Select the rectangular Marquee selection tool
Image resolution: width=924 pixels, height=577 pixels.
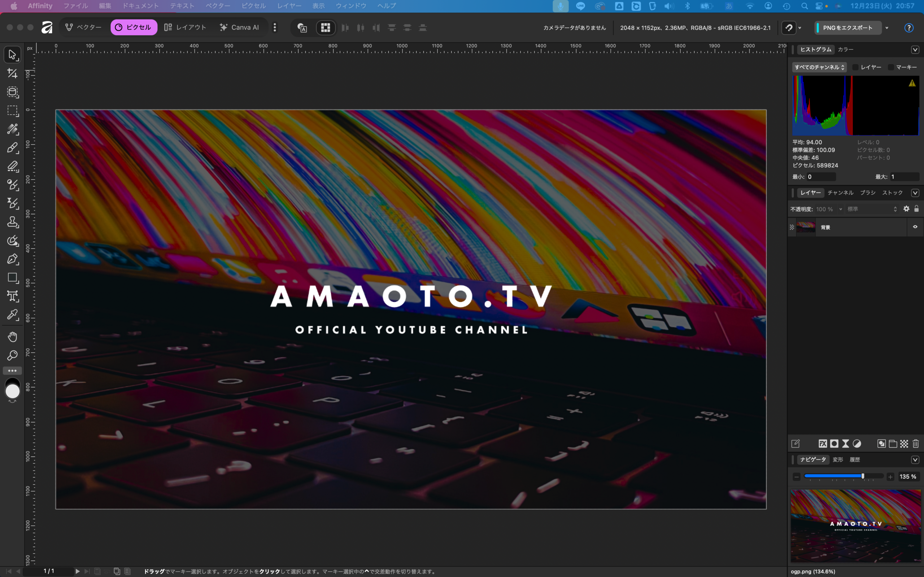coord(12,111)
